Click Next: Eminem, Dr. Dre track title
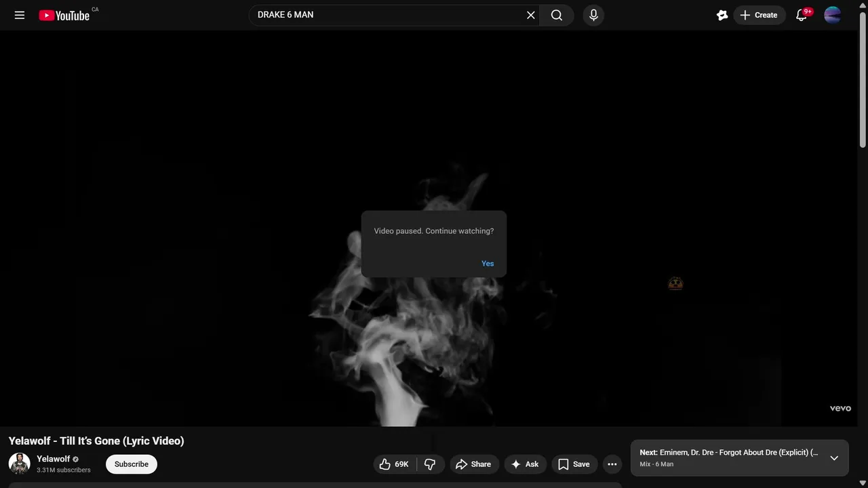 [x=729, y=453]
